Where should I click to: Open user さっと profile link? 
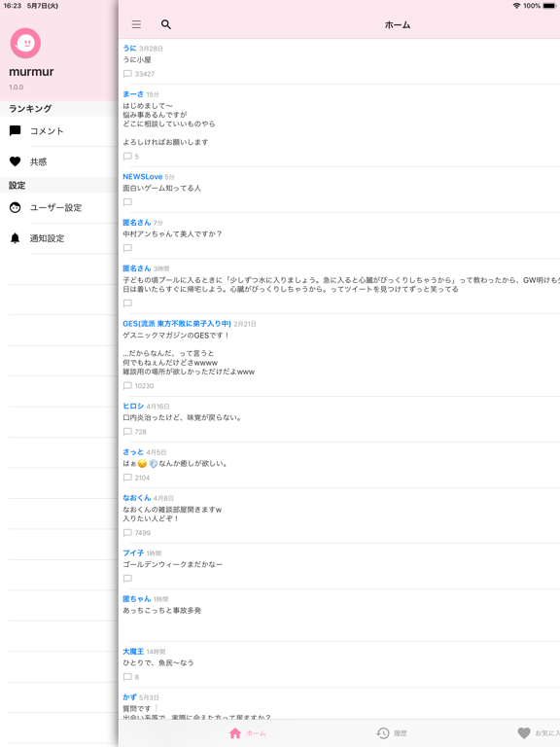pos(133,451)
